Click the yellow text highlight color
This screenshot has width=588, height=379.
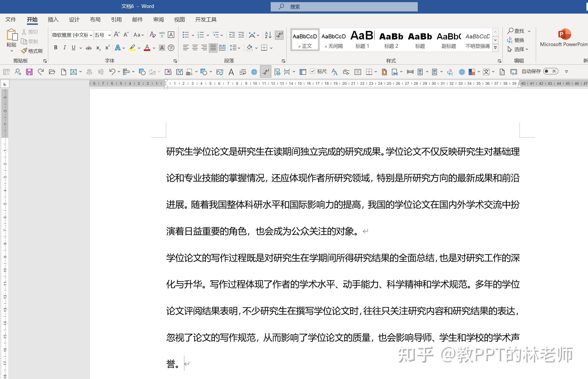point(132,48)
